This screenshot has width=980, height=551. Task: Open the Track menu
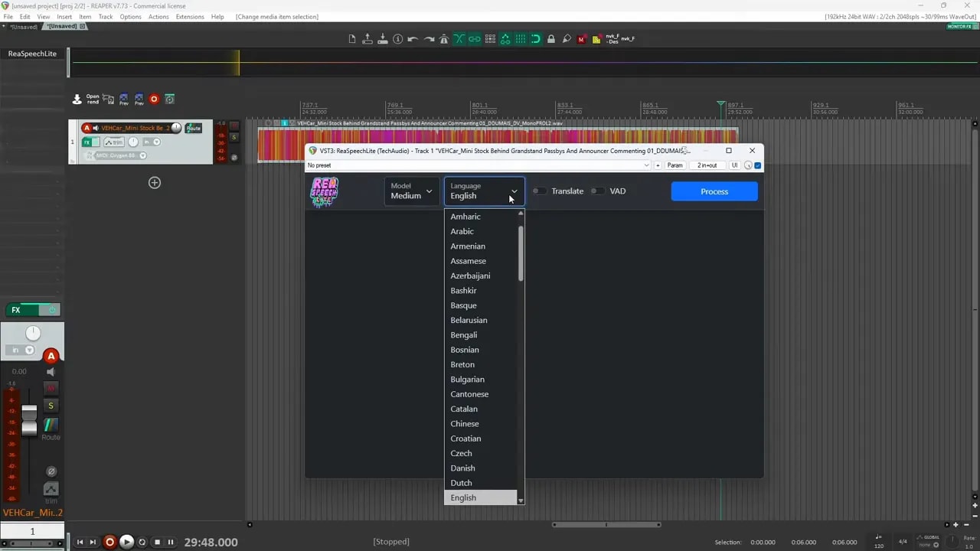(106, 16)
